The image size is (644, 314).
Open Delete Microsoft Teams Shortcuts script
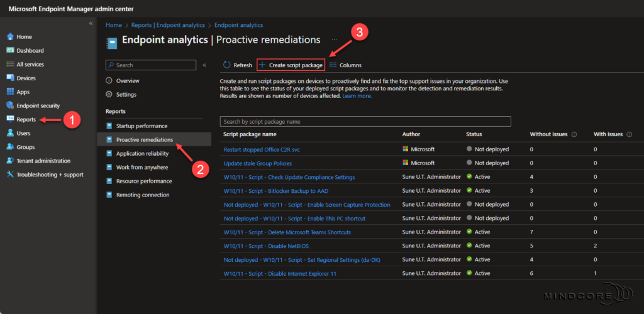click(287, 232)
